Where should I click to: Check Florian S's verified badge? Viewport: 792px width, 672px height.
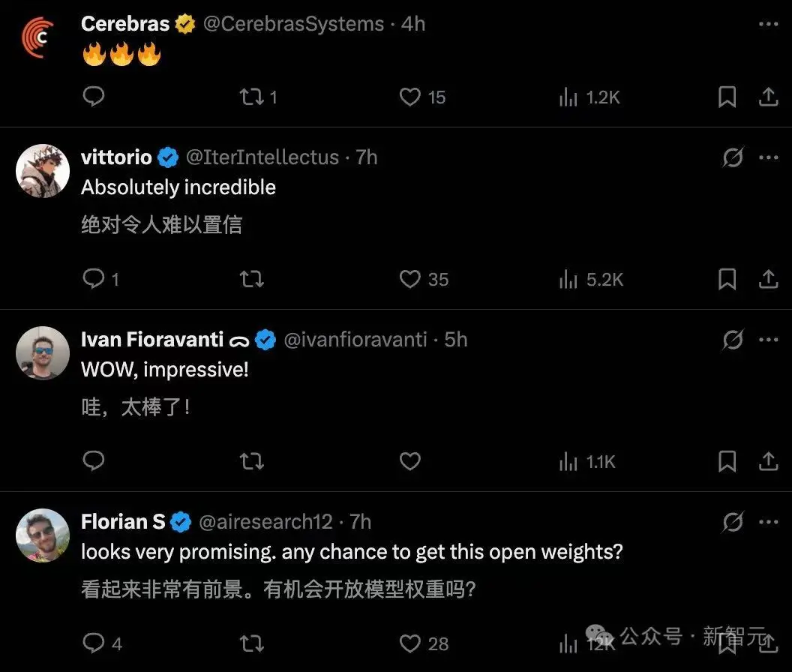coord(180,521)
